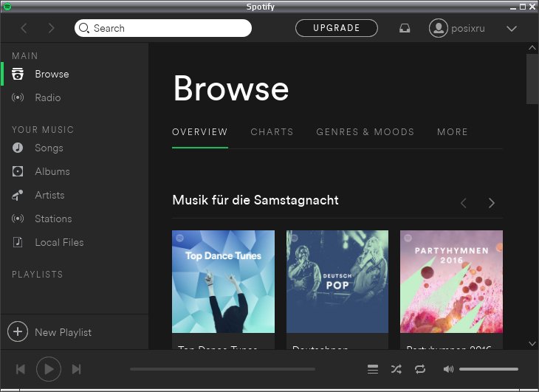
Task: Open the Genres & Moods tab
Action: [x=365, y=132]
